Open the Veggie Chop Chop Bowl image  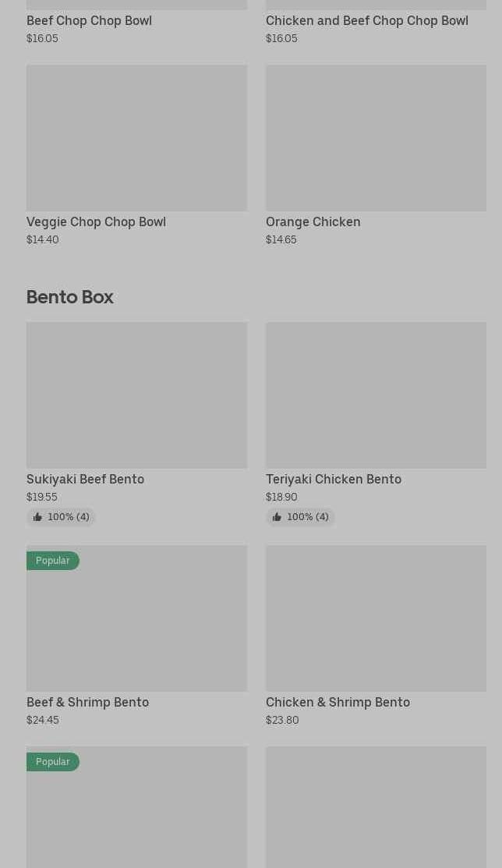click(136, 138)
